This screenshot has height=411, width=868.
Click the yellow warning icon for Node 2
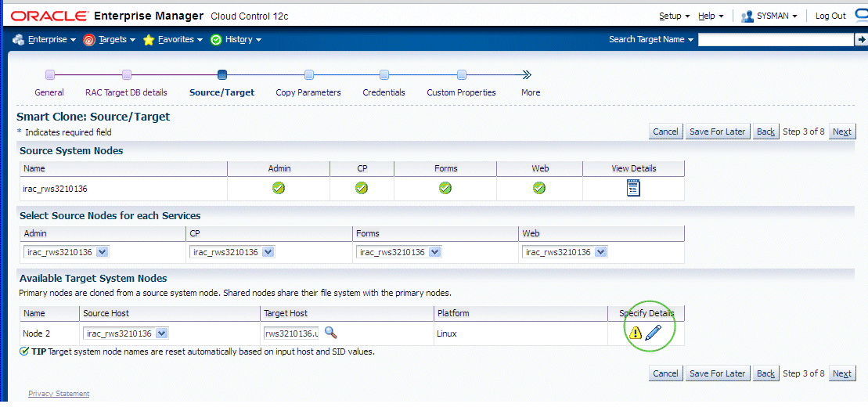pos(636,333)
